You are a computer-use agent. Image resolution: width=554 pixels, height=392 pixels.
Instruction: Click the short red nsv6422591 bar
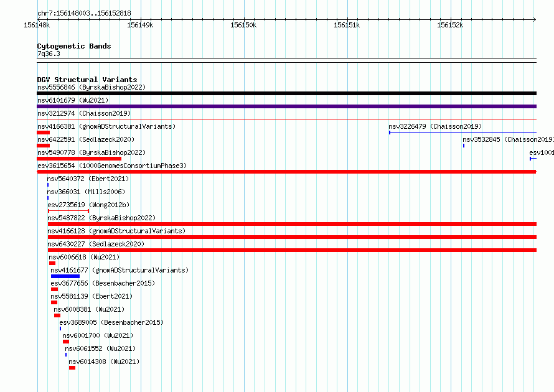(x=43, y=146)
